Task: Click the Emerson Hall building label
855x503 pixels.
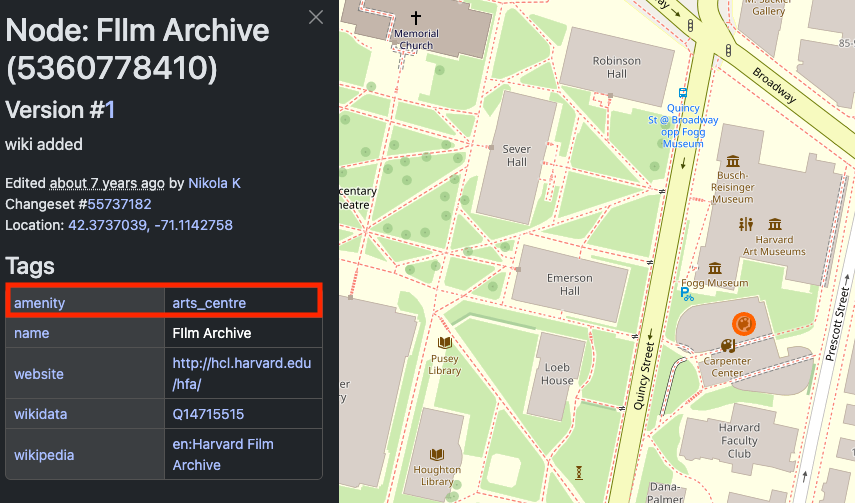Action: pos(570,284)
